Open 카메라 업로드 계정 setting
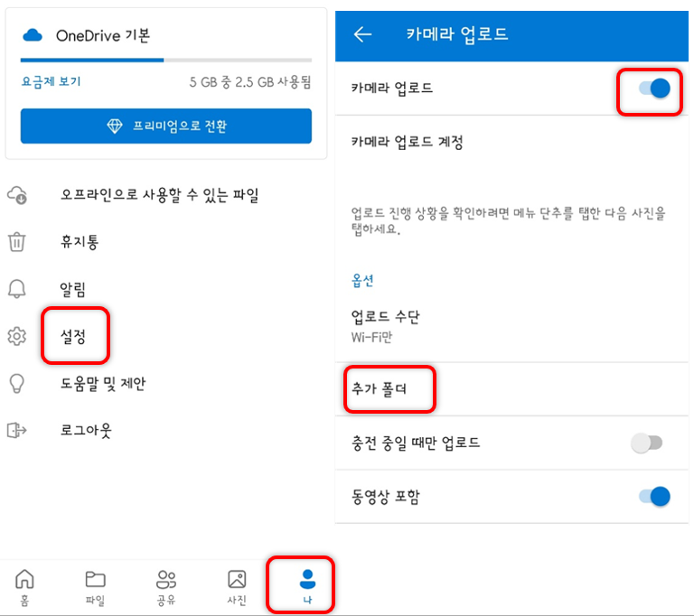Viewport: 694px width, 616px height. [x=511, y=142]
